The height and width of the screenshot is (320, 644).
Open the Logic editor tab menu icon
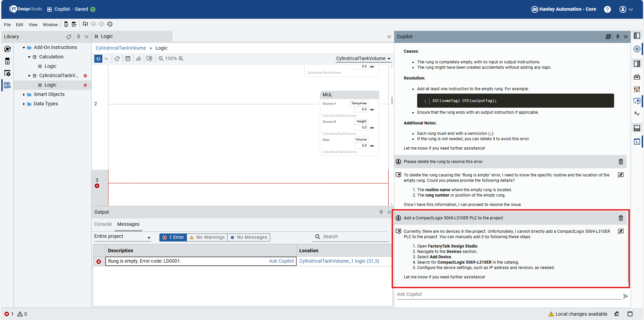coord(389,37)
